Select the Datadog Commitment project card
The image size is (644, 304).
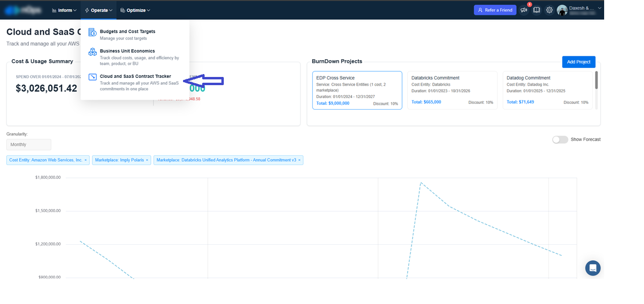(x=547, y=90)
